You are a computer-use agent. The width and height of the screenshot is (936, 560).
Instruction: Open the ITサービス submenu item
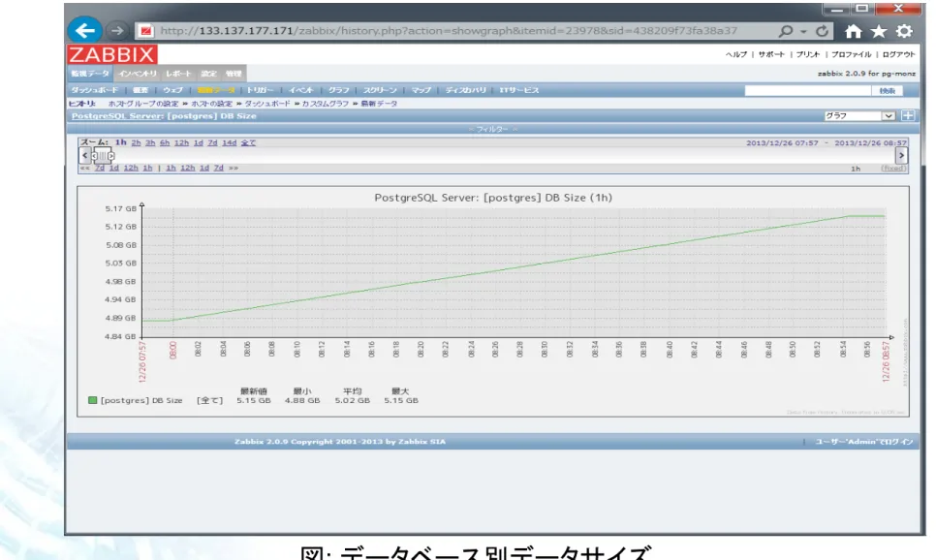pos(519,90)
